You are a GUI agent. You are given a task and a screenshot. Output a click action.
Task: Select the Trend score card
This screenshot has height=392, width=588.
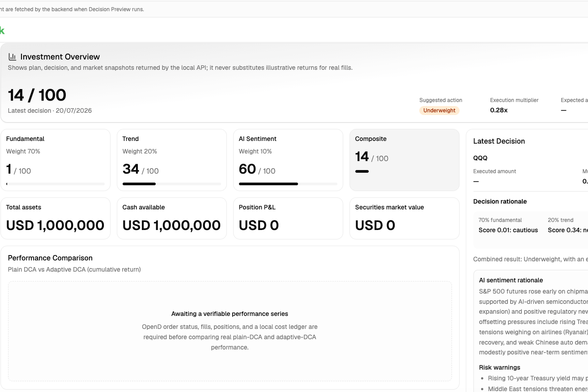172,160
